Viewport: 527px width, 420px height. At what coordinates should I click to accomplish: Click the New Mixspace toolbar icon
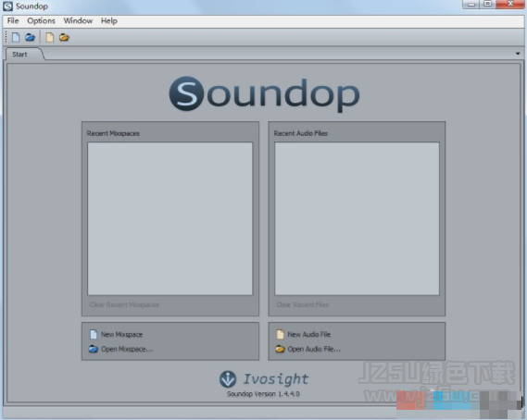pos(16,37)
